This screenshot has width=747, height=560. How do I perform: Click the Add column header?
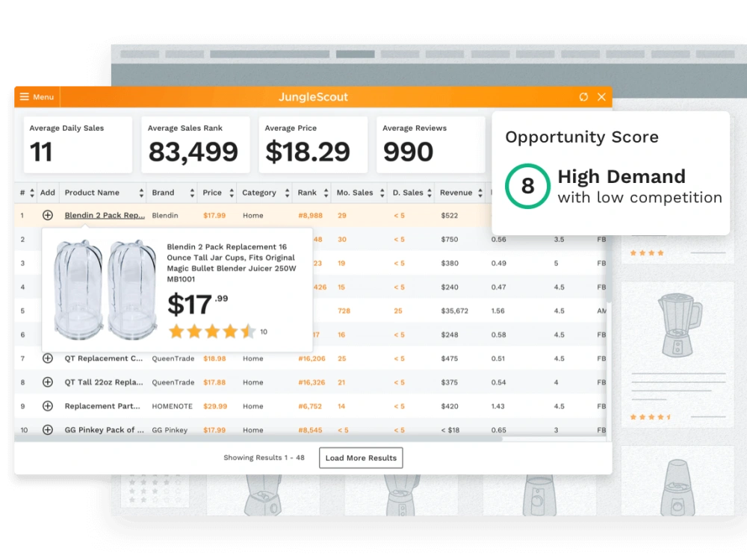pos(48,193)
